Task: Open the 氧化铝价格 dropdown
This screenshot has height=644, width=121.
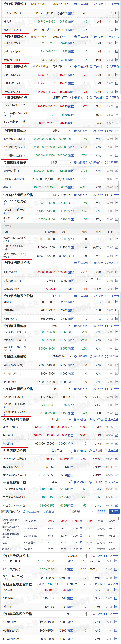Action: 62,37
